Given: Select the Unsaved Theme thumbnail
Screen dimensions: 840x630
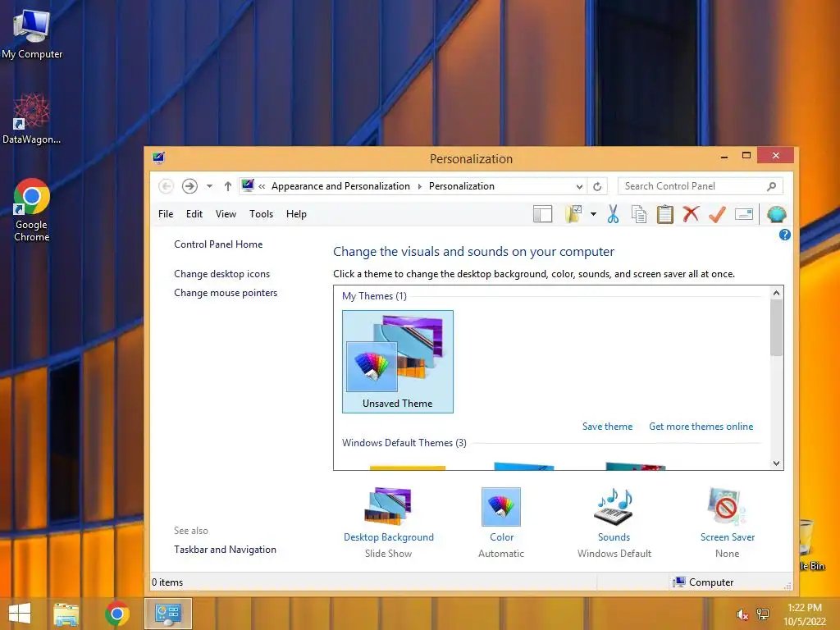Looking at the screenshot, I should click(x=398, y=362).
